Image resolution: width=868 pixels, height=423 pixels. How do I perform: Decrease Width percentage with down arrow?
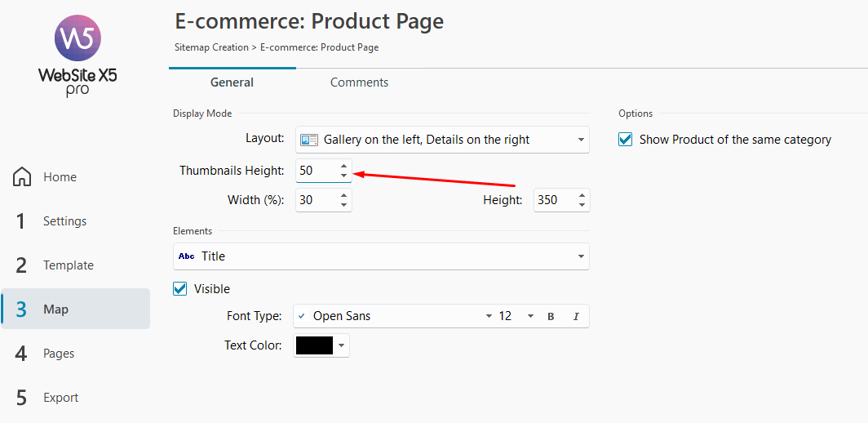(343, 205)
